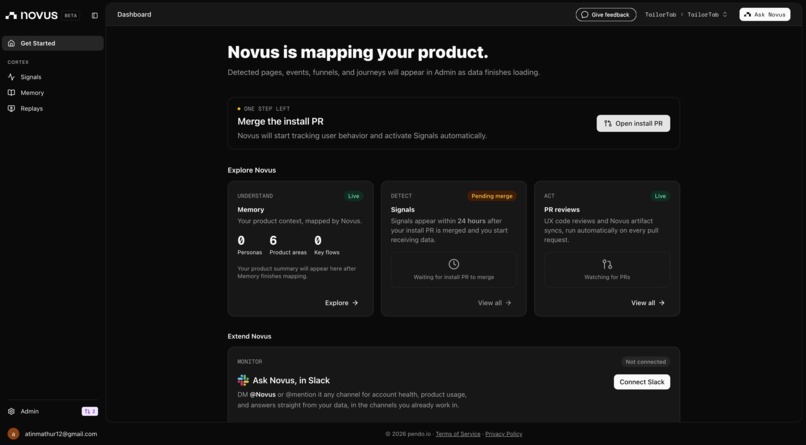
Task: Click the CORTEX sidebar section label
Action: coord(18,62)
